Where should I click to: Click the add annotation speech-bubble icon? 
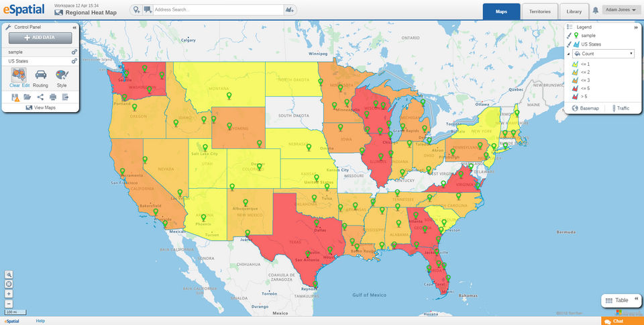[148, 9]
